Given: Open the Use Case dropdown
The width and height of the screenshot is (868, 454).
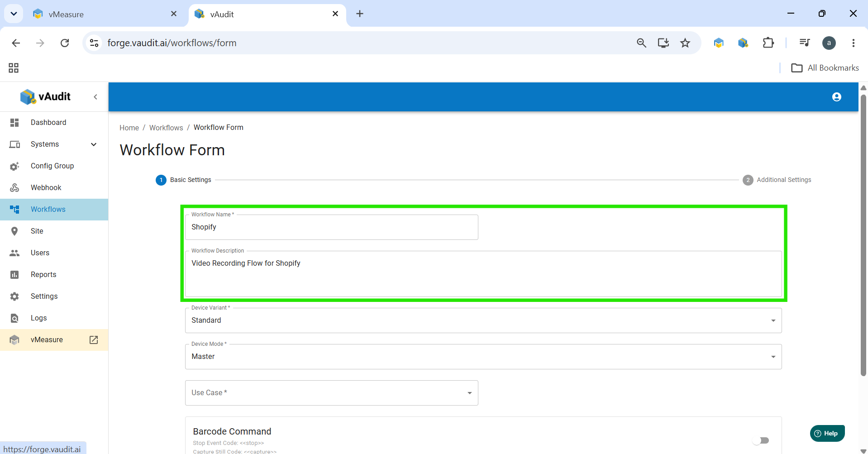Looking at the screenshot, I should (332, 393).
